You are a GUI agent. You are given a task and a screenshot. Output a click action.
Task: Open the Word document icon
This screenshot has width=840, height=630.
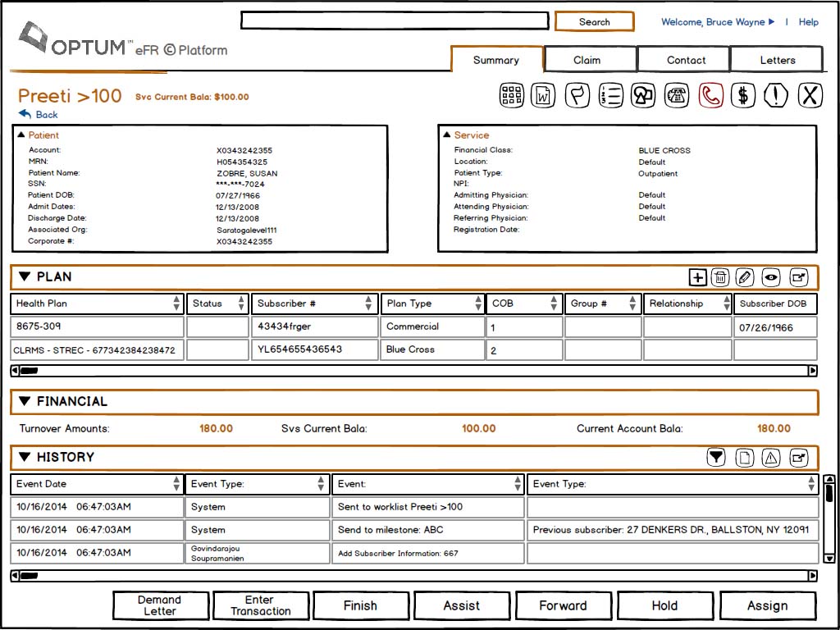coord(542,96)
